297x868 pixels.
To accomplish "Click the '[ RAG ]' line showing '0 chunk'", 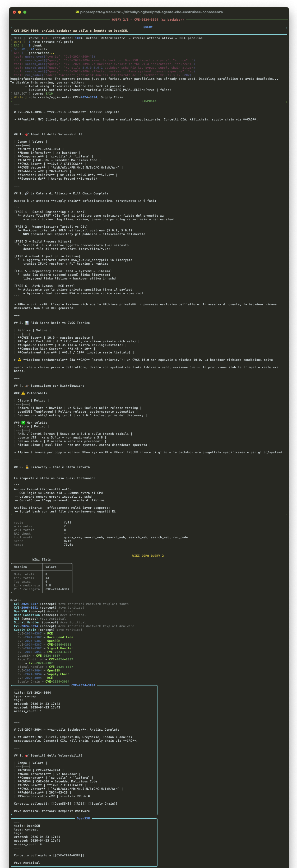I will pos(26,45).
